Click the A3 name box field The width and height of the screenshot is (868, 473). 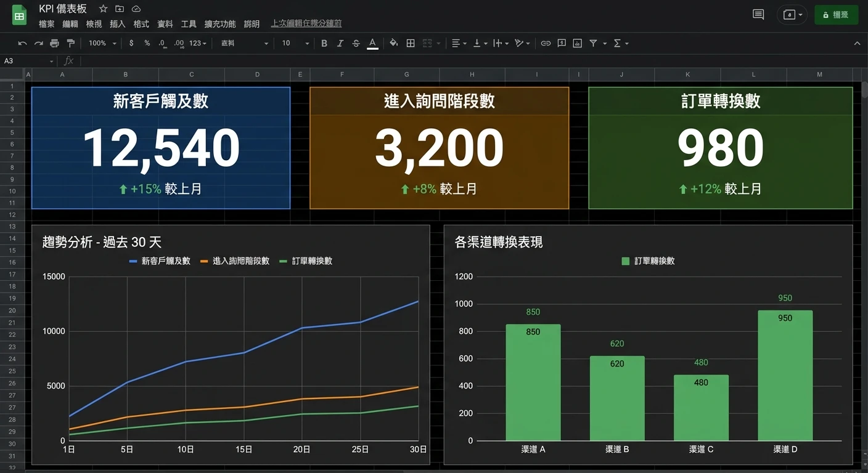(28, 61)
